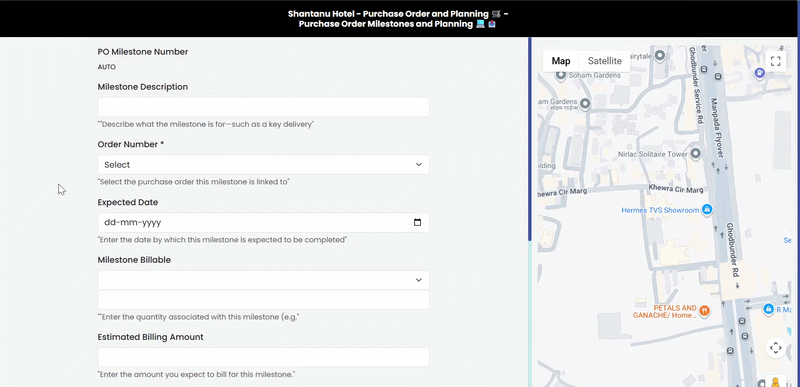
Task: Click the 'Nirlac Solitaire Tower' map label
Action: 653,153
